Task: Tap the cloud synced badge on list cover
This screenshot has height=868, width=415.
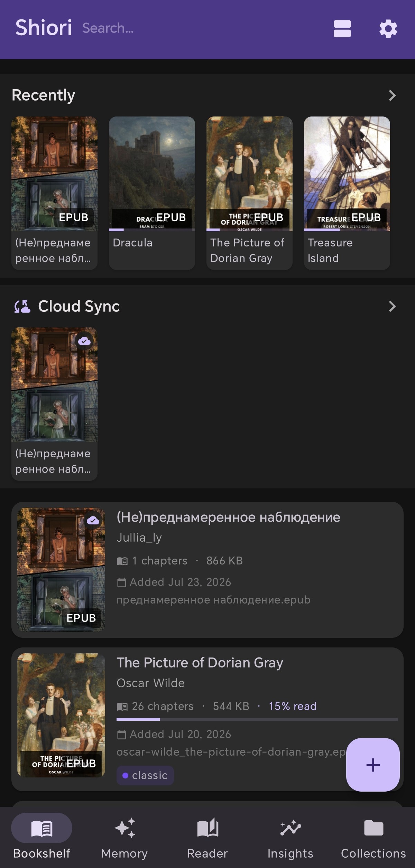Action: [93, 521]
